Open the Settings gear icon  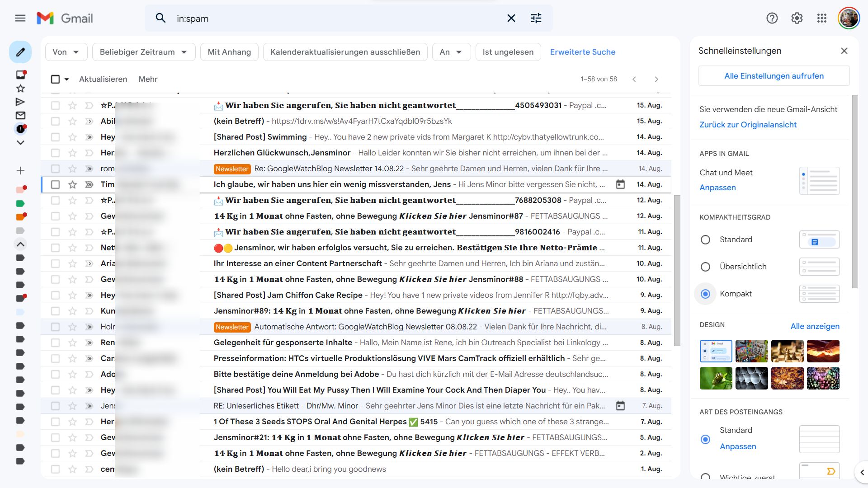click(797, 19)
